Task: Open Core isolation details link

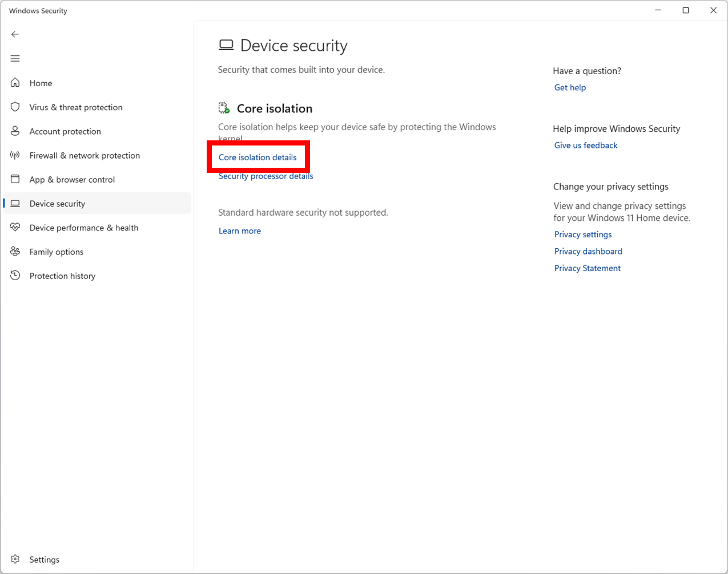Action: [258, 157]
